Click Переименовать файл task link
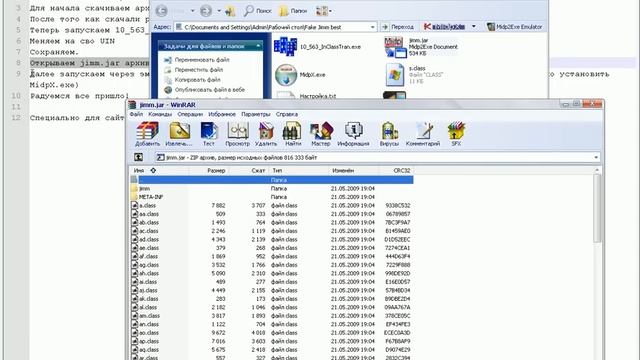640x360 pixels. [202, 60]
